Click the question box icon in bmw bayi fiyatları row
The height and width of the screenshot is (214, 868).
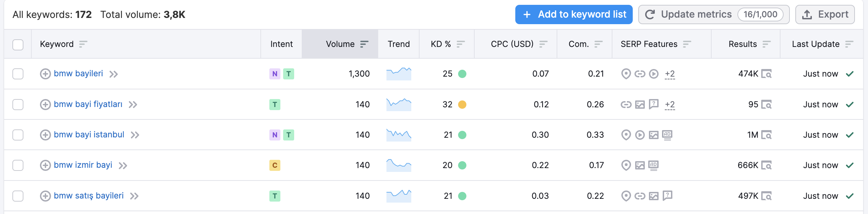point(654,104)
